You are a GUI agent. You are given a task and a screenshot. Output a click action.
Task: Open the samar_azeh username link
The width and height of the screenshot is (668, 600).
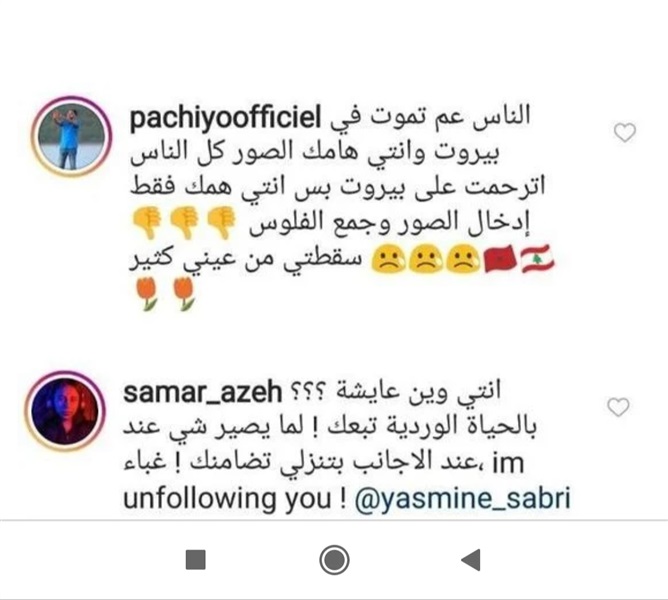pos(202,392)
